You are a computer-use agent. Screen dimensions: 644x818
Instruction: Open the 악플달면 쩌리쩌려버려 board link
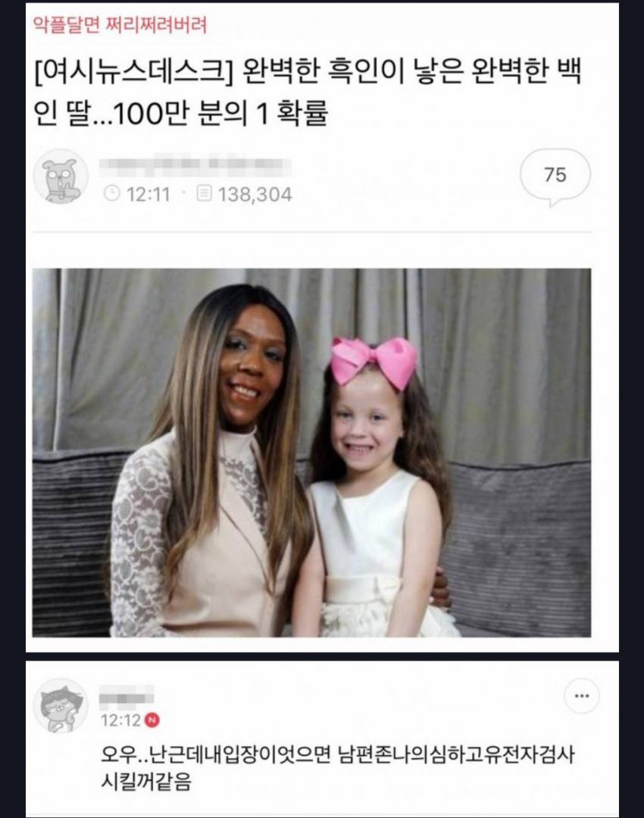(120, 24)
